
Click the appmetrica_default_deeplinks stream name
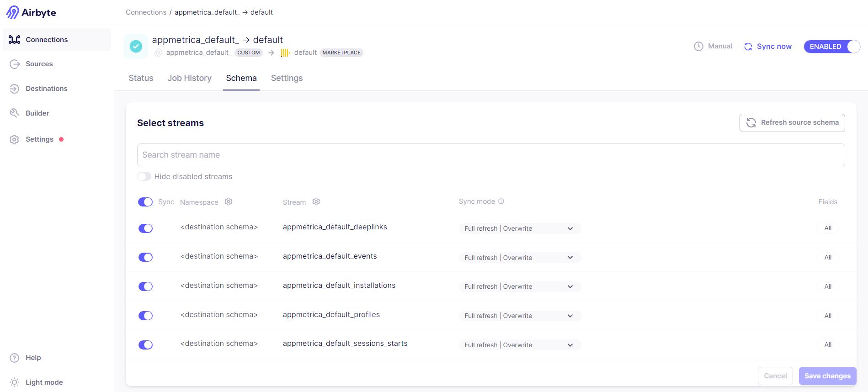335,227
